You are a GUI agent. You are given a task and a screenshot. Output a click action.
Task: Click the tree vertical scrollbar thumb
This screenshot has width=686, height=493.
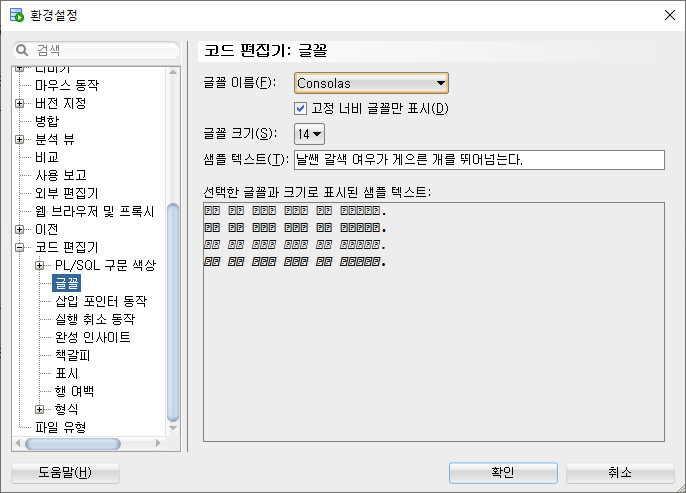(173, 313)
